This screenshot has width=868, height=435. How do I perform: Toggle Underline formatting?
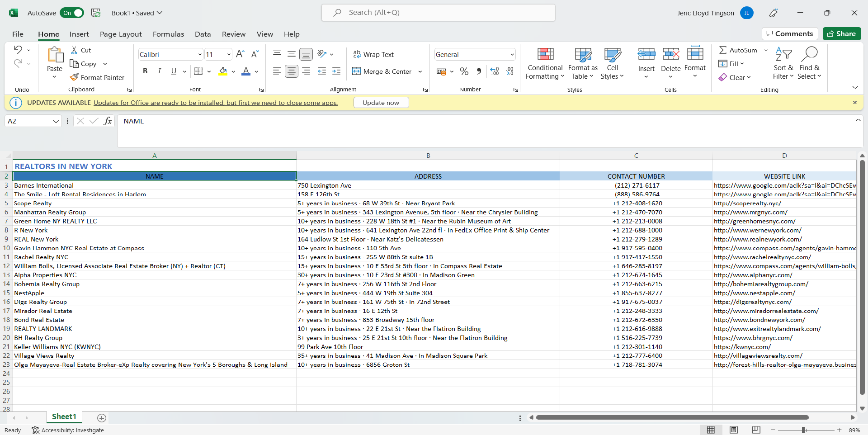174,71
